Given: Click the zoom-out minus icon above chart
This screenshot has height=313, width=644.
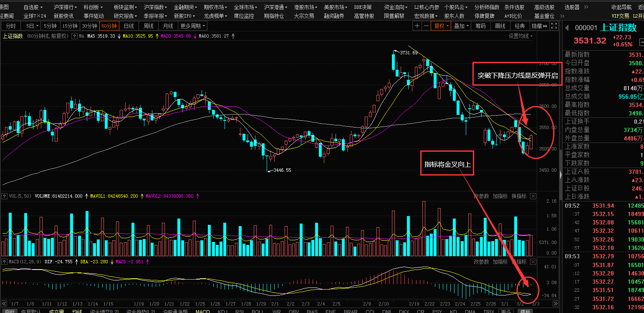Looking at the screenshot, I should tap(426, 26).
